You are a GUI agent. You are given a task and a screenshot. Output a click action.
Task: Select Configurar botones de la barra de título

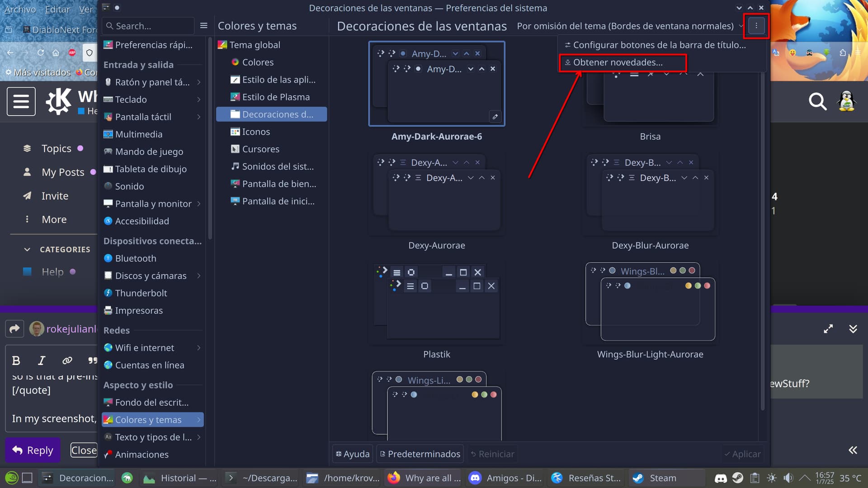click(x=659, y=45)
